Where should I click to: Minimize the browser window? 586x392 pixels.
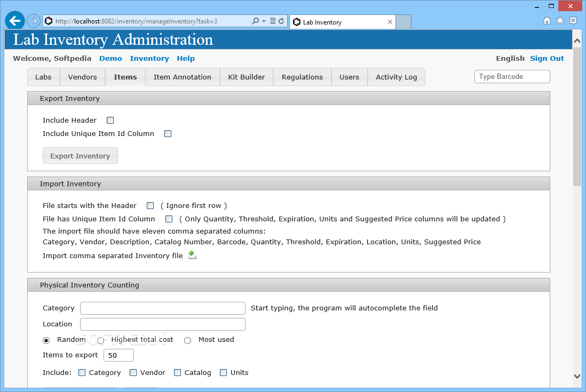[537, 6]
